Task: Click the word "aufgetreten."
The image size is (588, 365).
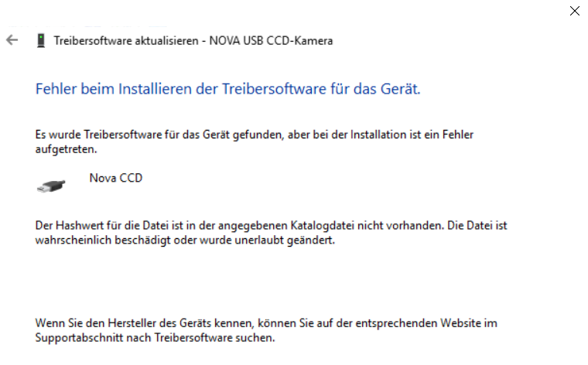Action: pyautogui.click(x=66, y=148)
